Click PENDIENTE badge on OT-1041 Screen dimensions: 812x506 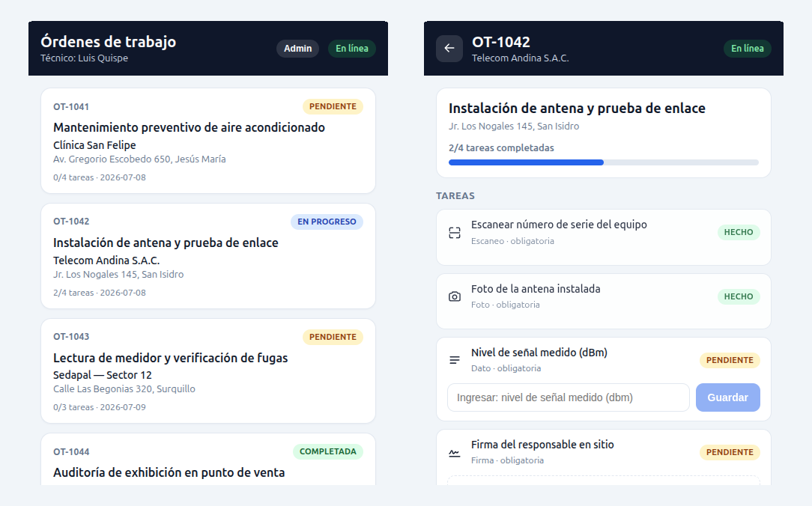333,106
